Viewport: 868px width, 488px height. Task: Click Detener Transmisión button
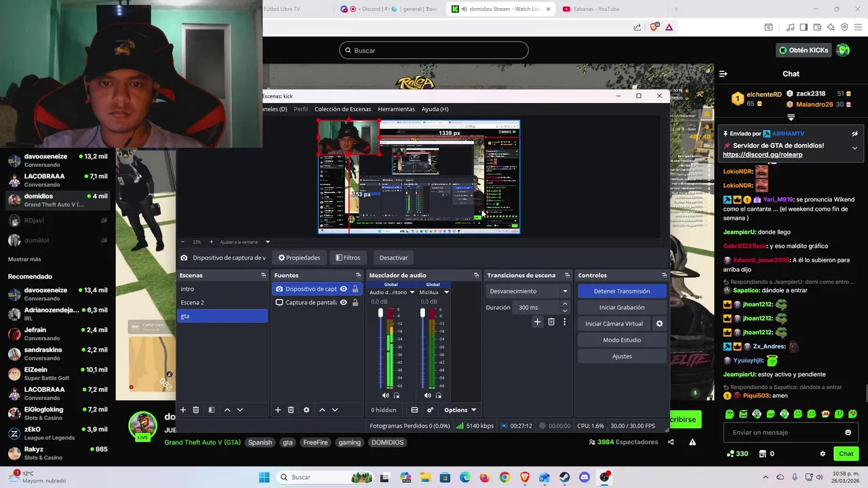(622, 291)
